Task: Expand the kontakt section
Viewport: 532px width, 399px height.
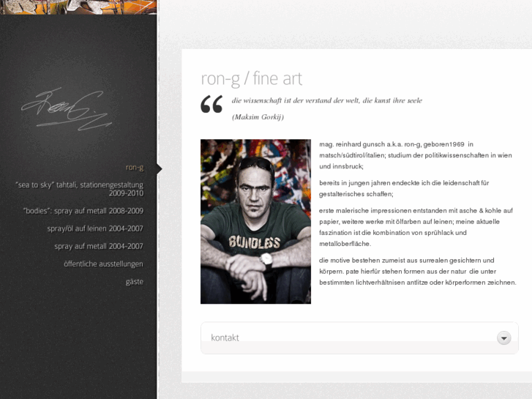Action: pyautogui.click(x=359, y=338)
